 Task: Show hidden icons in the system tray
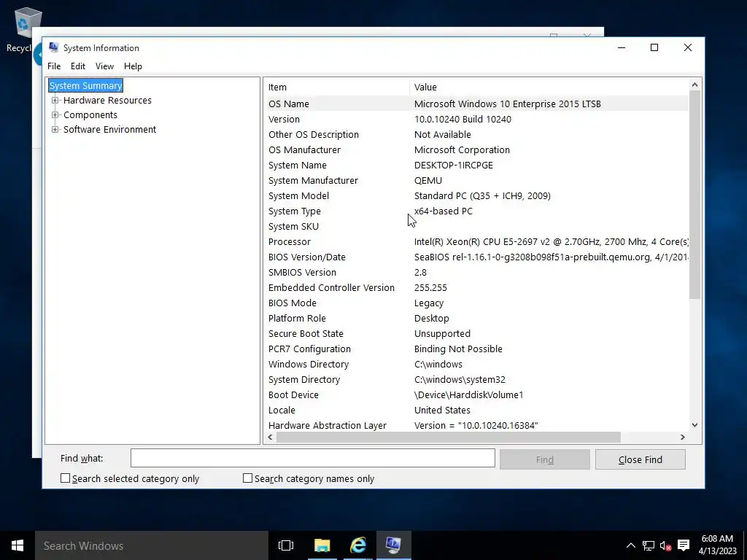[630, 545]
